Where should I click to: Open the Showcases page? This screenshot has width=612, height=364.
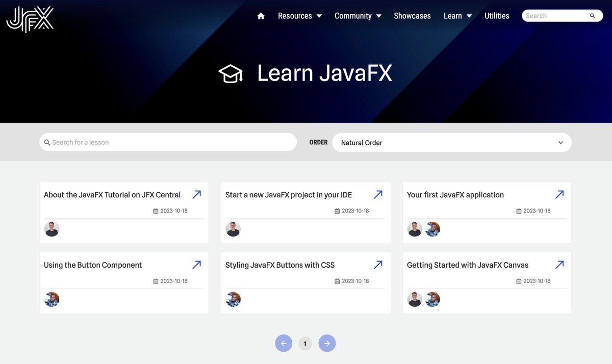pos(412,16)
